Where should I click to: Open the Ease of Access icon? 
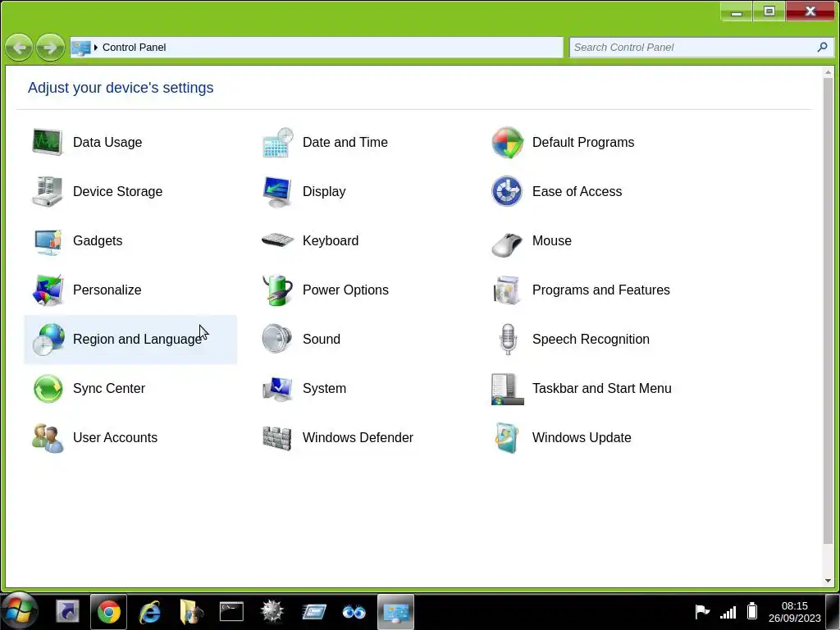click(507, 191)
